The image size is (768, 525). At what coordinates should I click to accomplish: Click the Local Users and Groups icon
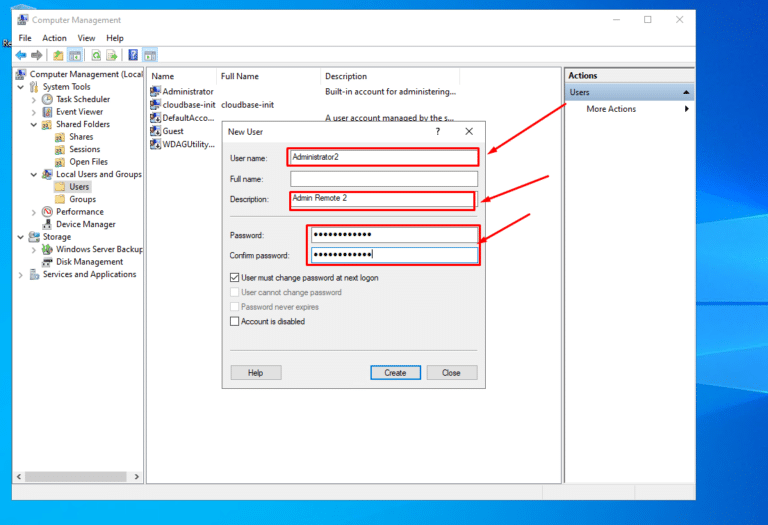pos(47,174)
